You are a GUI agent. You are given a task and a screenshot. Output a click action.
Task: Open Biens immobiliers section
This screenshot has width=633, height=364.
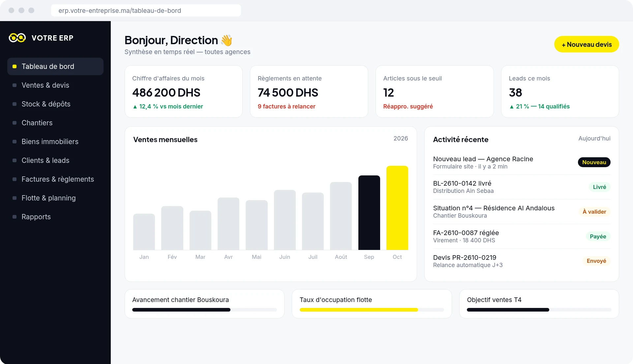[x=55, y=141]
